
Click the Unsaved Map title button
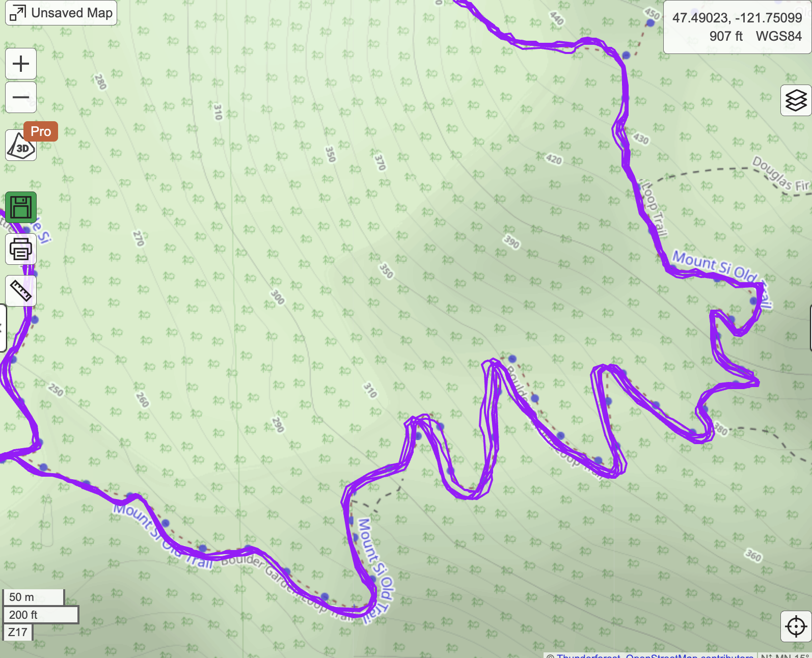coord(61,13)
